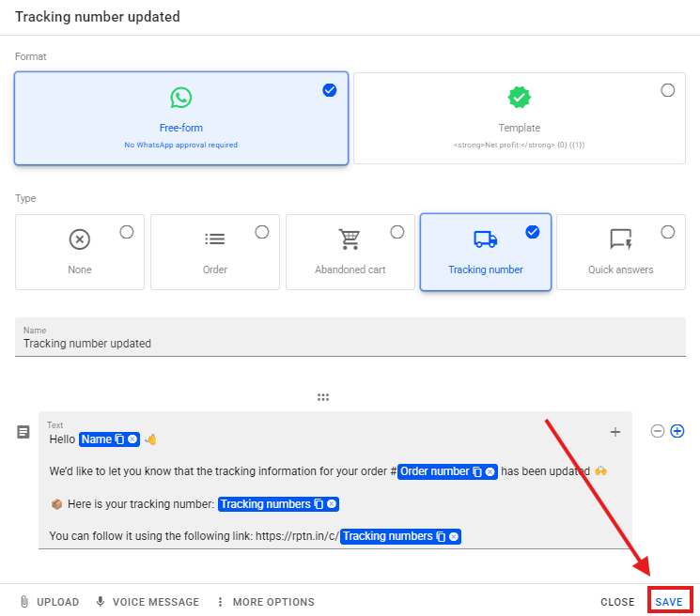Remove text block with the minus circle

coord(658,431)
